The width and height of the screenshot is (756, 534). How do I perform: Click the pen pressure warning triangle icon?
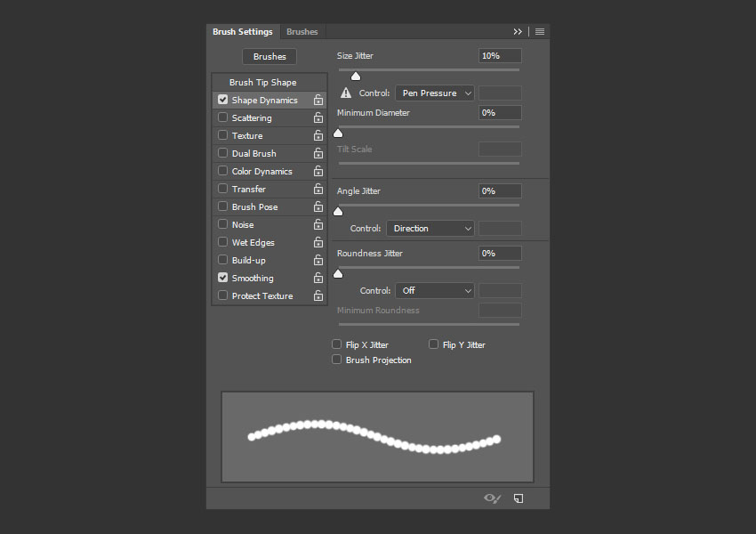tap(346, 93)
